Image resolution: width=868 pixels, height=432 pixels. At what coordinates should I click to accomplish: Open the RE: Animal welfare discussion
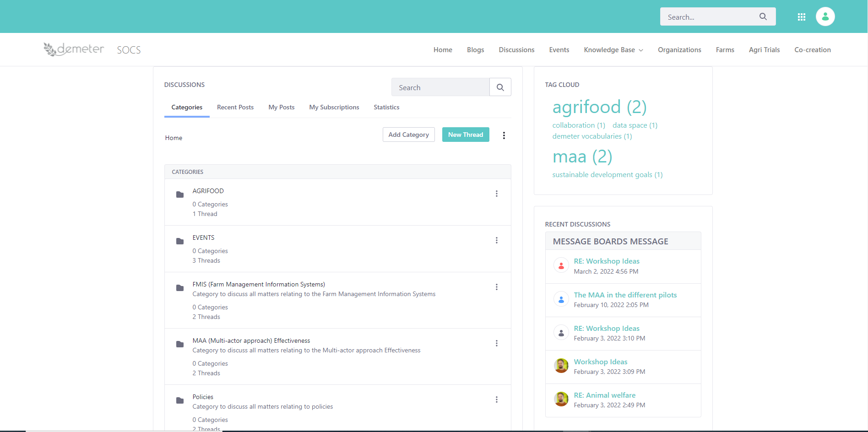(x=605, y=395)
